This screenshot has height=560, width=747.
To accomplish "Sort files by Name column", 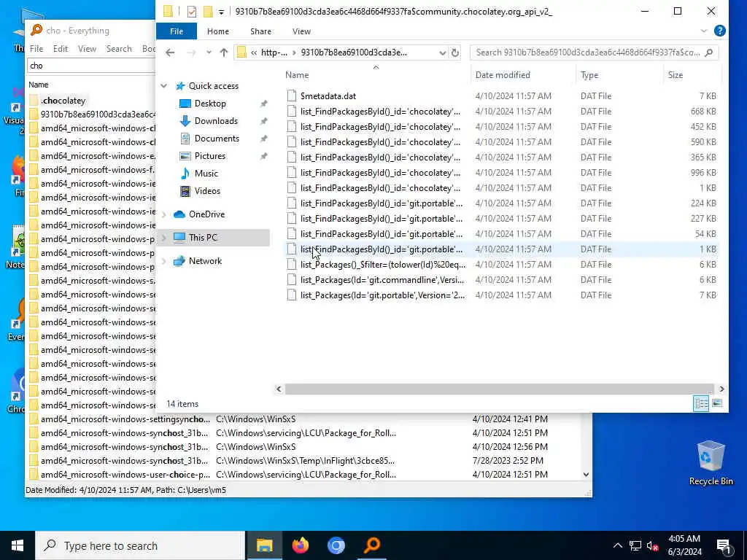I will (x=376, y=75).
